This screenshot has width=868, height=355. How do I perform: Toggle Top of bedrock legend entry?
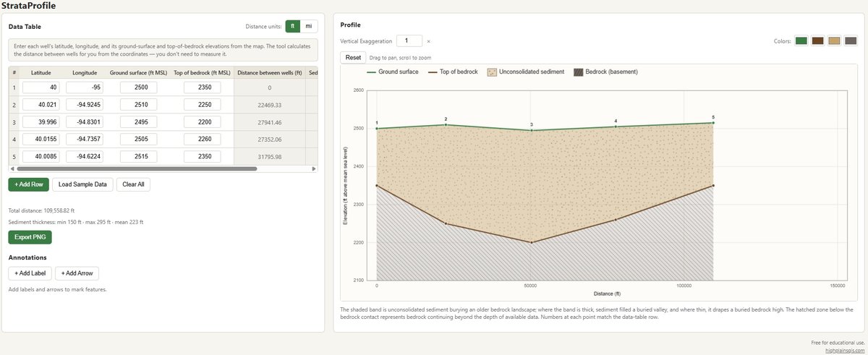pos(453,72)
